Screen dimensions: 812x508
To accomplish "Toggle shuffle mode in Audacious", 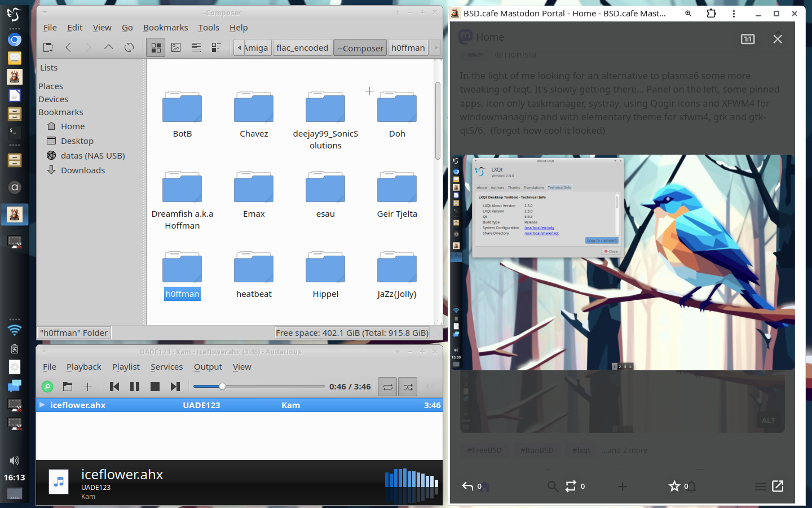I will tap(408, 387).
